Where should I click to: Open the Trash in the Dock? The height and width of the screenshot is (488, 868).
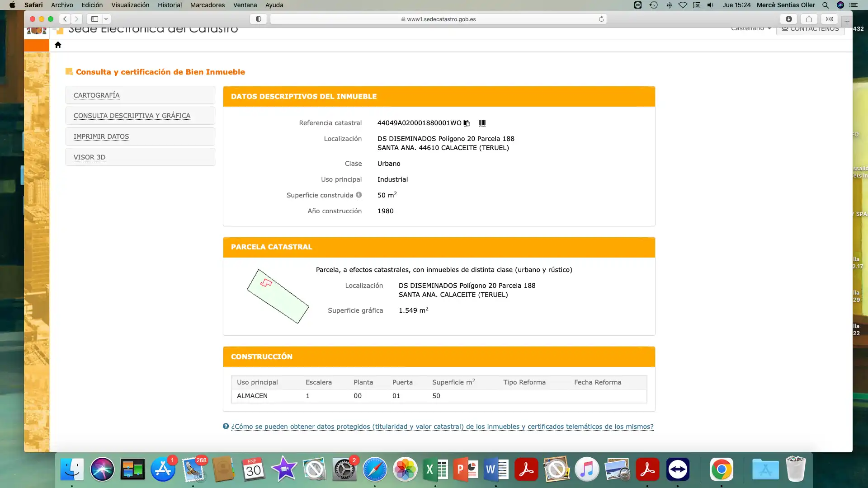[x=796, y=469]
